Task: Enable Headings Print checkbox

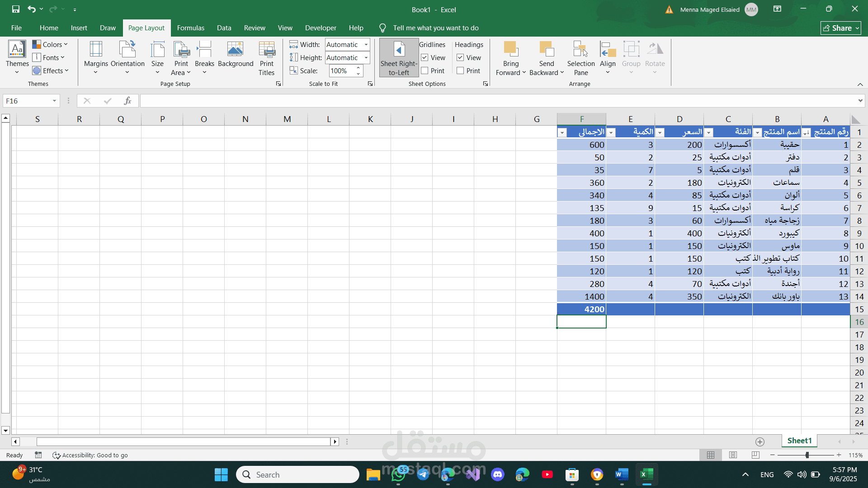Action: (460, 71)
